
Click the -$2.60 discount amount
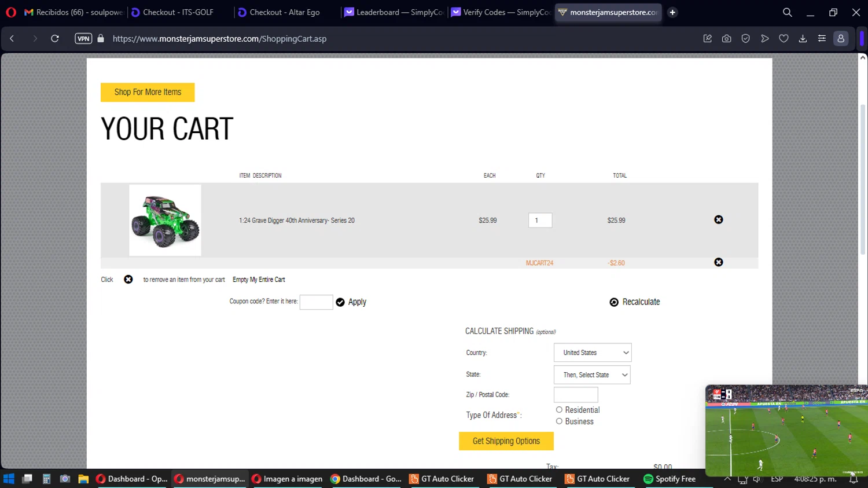616,263
